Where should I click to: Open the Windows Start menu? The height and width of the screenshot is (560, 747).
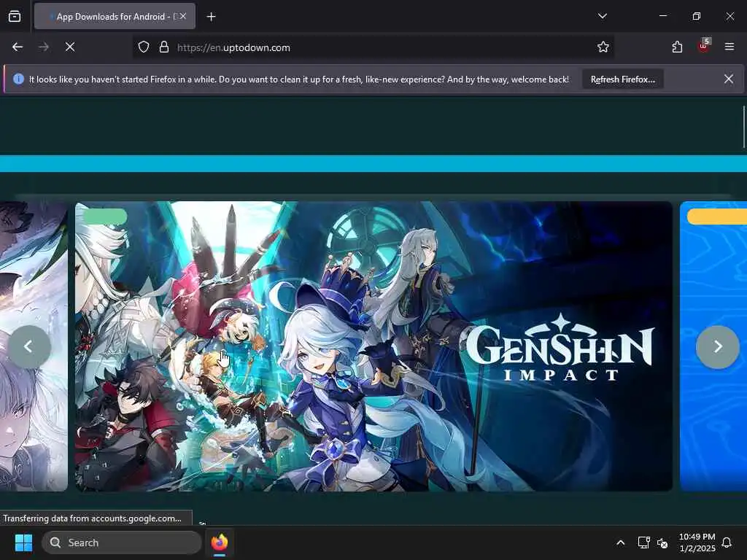pos(23,542)
